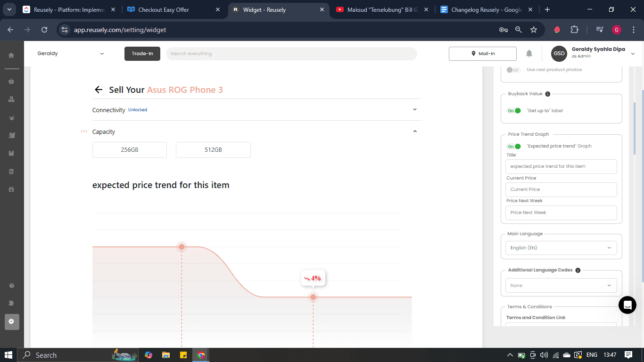The image size is (644, 362).
Task: Open the Windows notification center icon
Action: click(628, 355)
